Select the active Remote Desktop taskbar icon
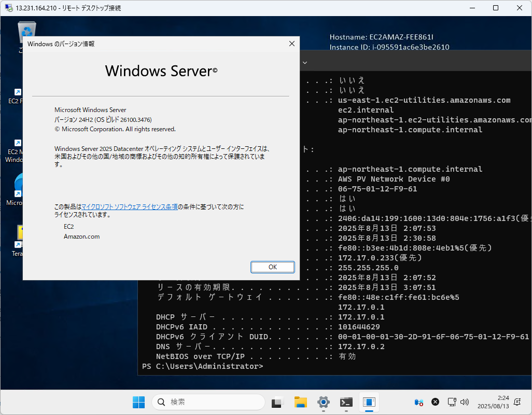The height and width of the screenshot is (415, 532). [369, 403]
